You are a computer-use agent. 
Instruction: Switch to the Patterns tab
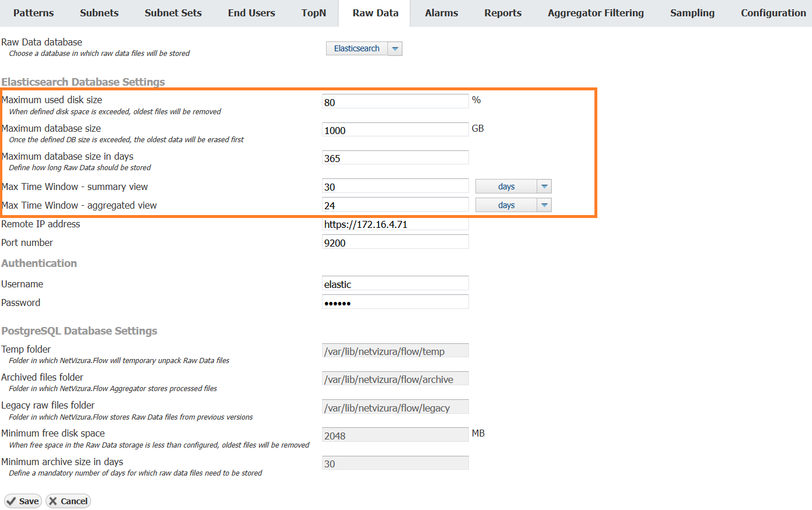[33, 13]
